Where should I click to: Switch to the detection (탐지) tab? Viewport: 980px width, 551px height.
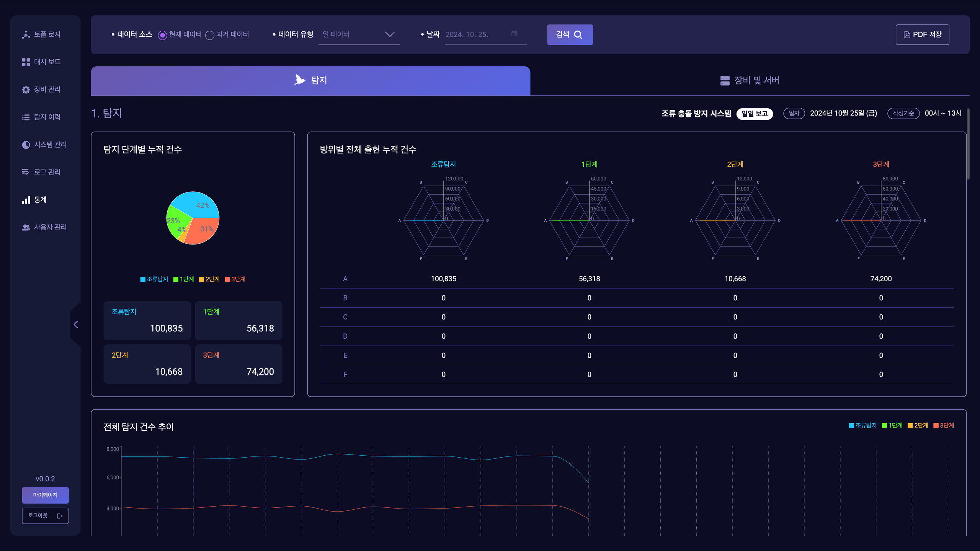310,80
